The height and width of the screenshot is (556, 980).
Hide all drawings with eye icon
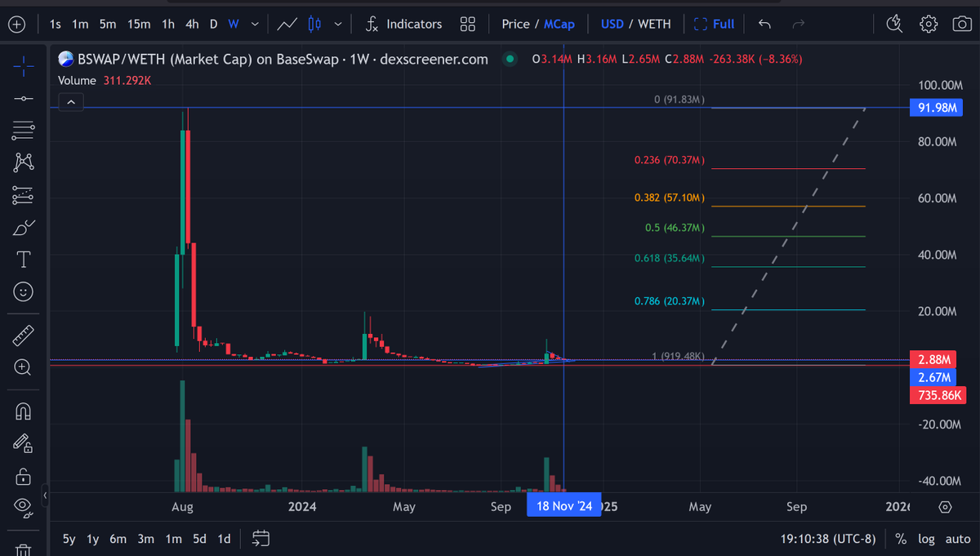click(x=24, y=507)
